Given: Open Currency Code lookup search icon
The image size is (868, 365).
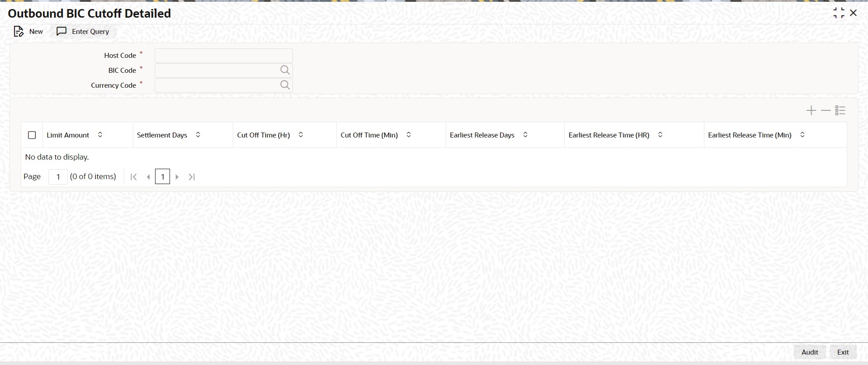Looking at the screenshot, I should (x=285, y=85).
